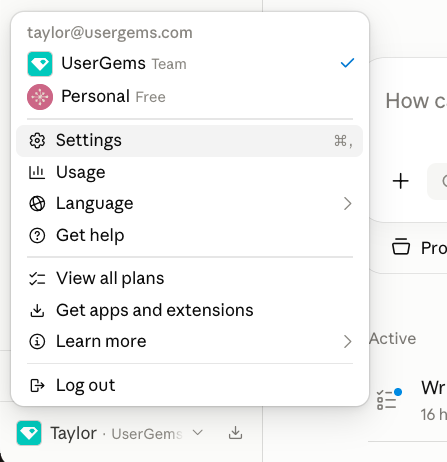
Task: Click the download icon beside Get apps
Action: 37,310
